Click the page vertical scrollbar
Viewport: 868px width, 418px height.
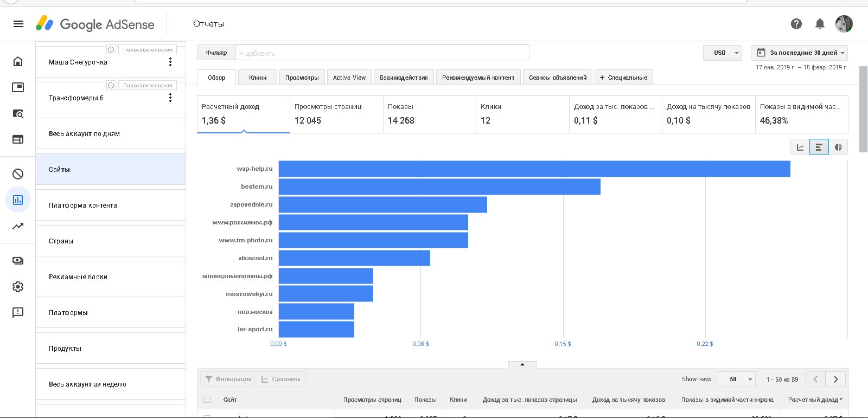point(864,110)
